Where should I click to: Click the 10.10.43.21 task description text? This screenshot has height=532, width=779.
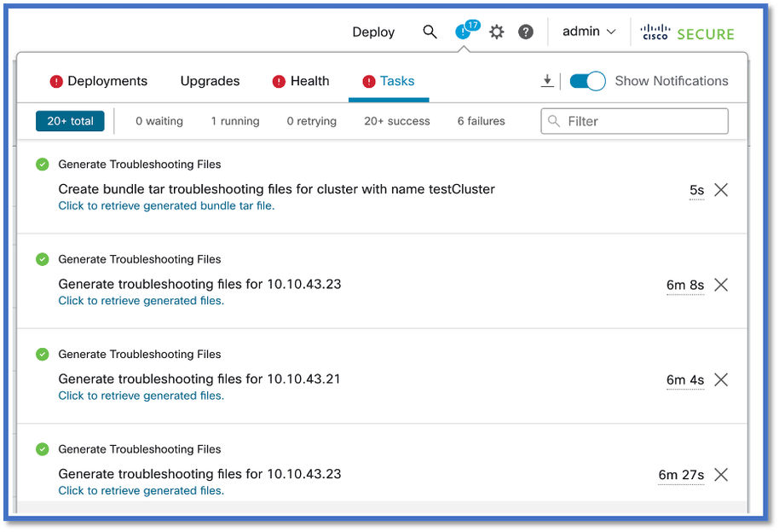(x=199, y=379)
